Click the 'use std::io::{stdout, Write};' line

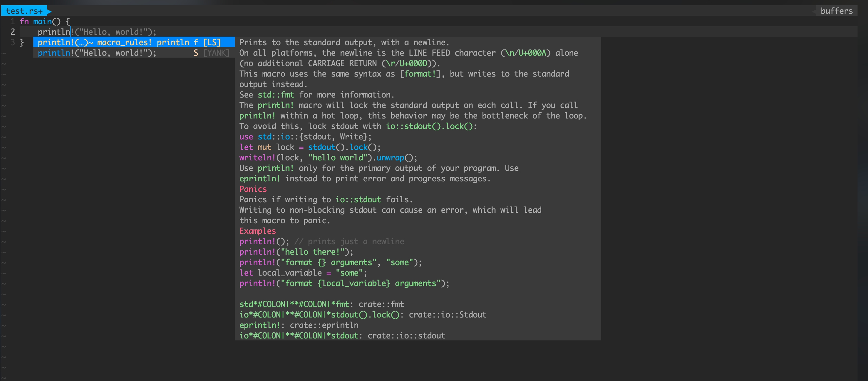pyautogui.click(x=305, y=136)
